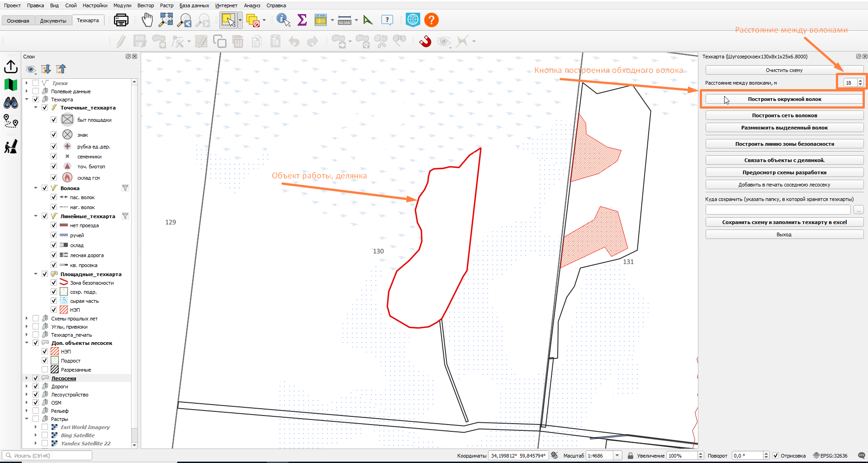
Task: Collapse the Площадные_техкарта group
Action: [x=36, y=274]
